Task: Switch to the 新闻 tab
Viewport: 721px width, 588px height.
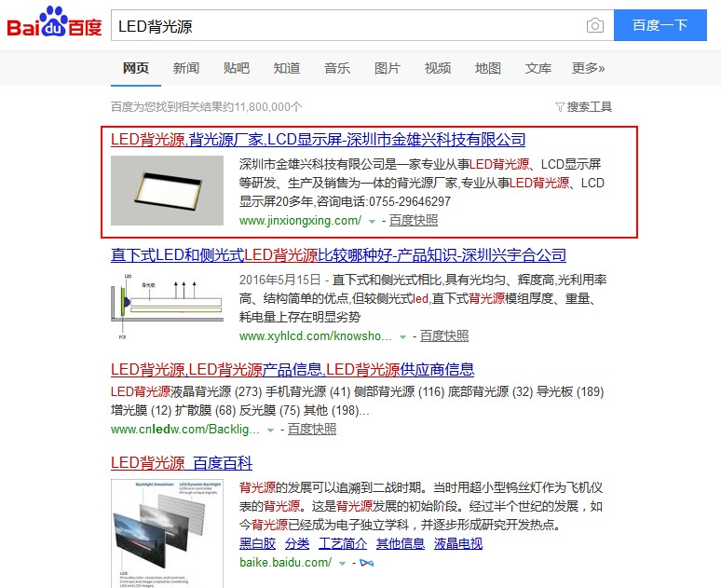Action: tap(185, 69)
